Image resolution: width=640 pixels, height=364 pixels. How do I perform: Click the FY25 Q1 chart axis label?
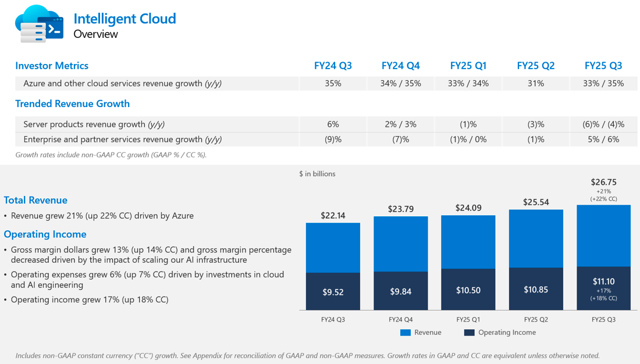[x=468, y=320]
